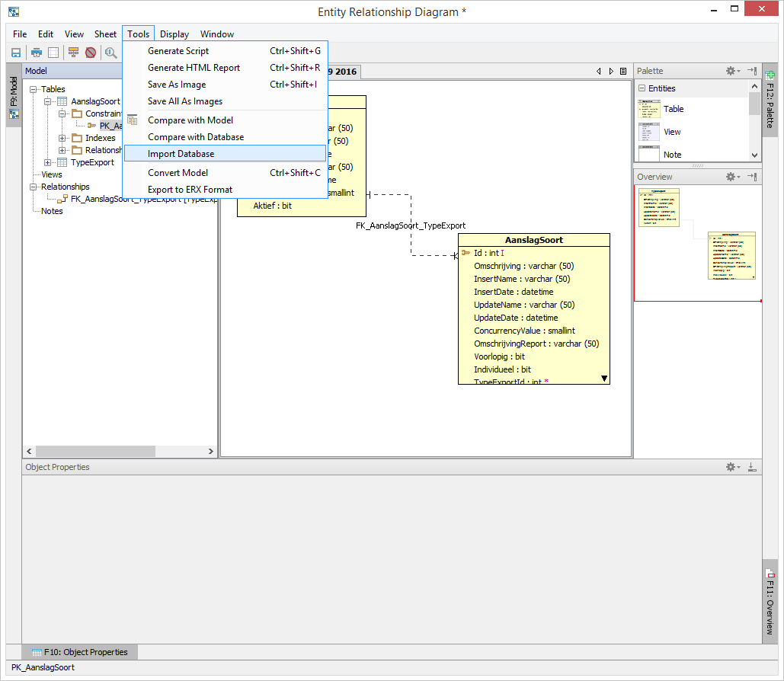The height and width of the screenshot is (681, 784).
Task: Expand the Indexes folder node
Action: (62, 138)
